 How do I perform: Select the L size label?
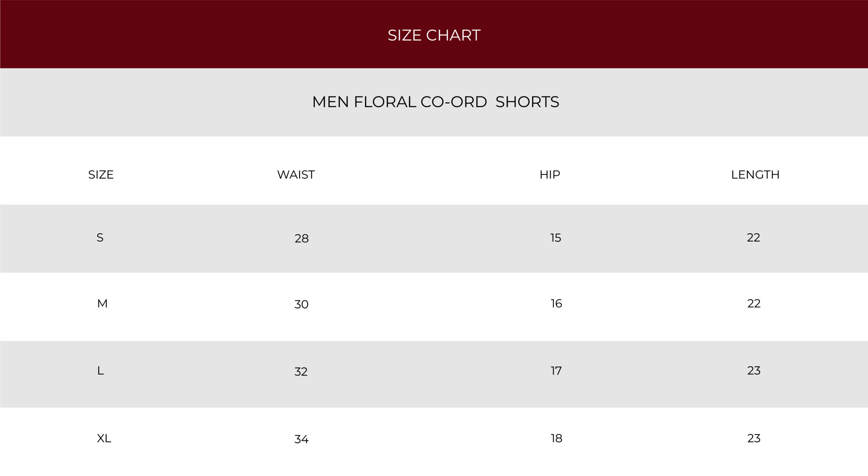click(100, 371)
